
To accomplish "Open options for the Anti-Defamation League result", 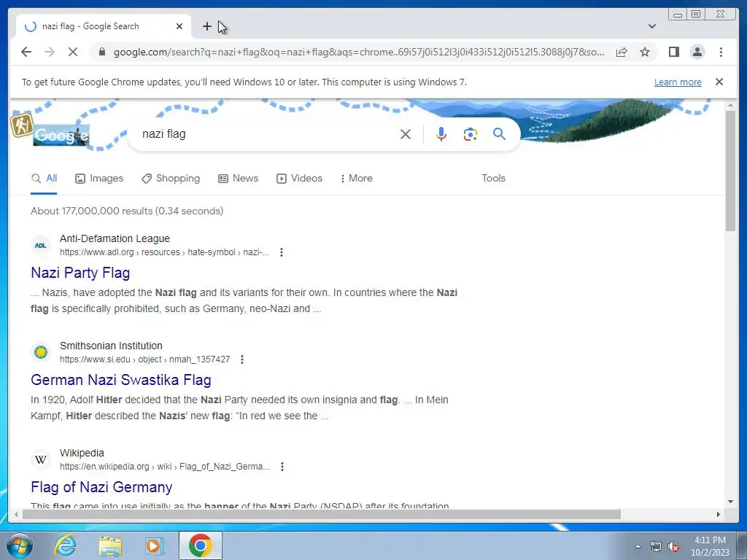I will click(x=282, y=252).
